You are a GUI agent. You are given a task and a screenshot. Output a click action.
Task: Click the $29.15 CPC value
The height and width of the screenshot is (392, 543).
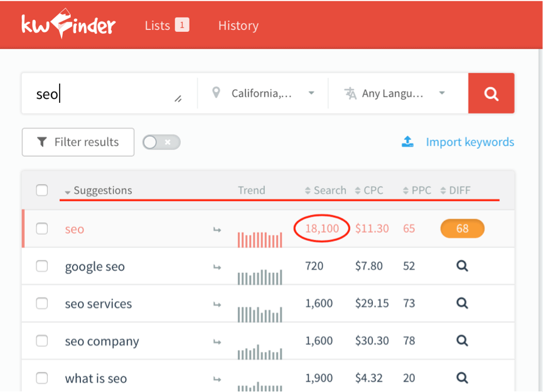pyautogui.click(x=372, y=303)
